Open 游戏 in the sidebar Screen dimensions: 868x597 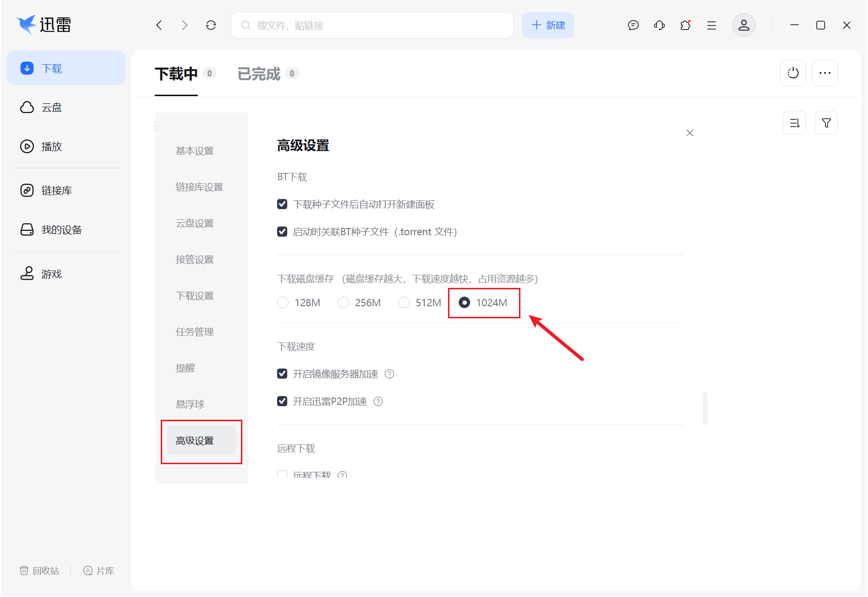coord(66,274)
